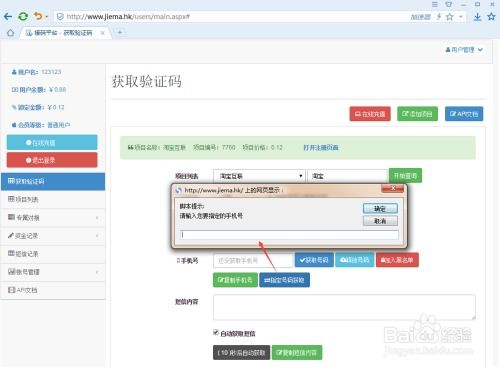Open the 淘宝互联 project list dropdown

coord(259,176)
